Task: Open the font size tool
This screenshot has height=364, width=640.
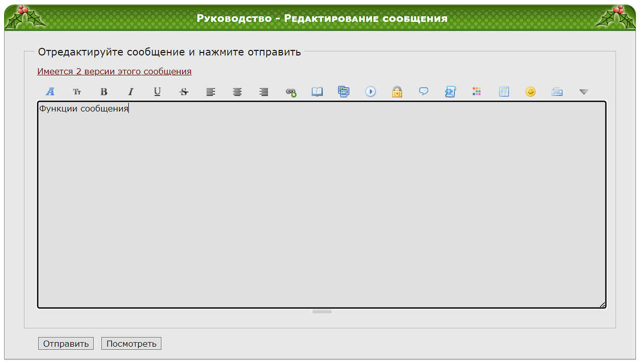Action: tap(77, 92)
